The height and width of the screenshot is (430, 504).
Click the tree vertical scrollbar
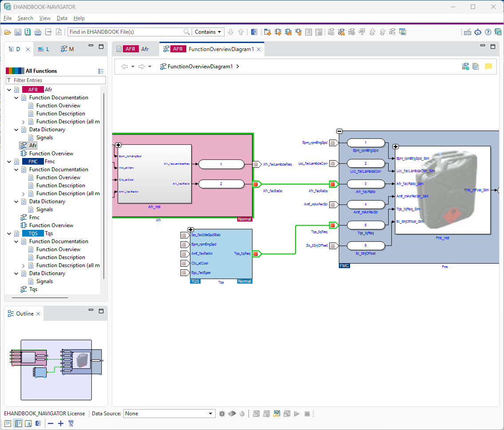(x=104, y=186)
